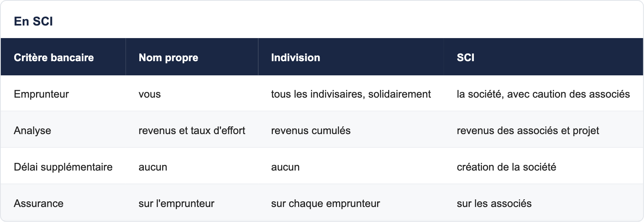This screenshot has width=644, height=222.
Task: Click 'revenus des associés et projet' cell
Action: click(x=528, y=130)
